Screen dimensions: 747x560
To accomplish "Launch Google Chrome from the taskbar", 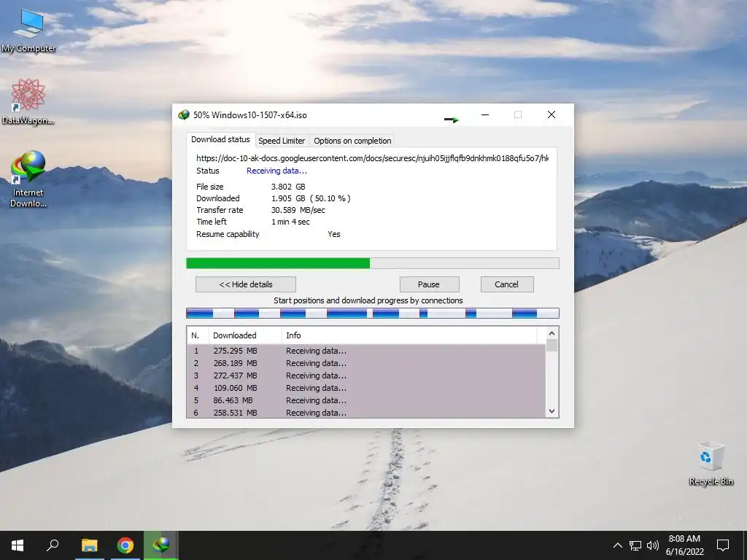I will click(x=125, y=545).
